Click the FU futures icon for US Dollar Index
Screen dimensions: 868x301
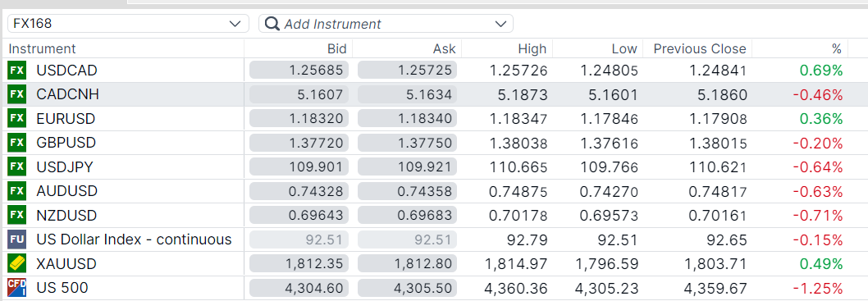pyautogui.click(x=16, y=239)
